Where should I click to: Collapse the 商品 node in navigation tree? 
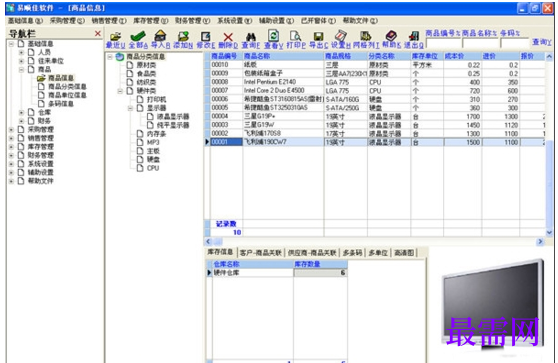[x=21, y=69]
